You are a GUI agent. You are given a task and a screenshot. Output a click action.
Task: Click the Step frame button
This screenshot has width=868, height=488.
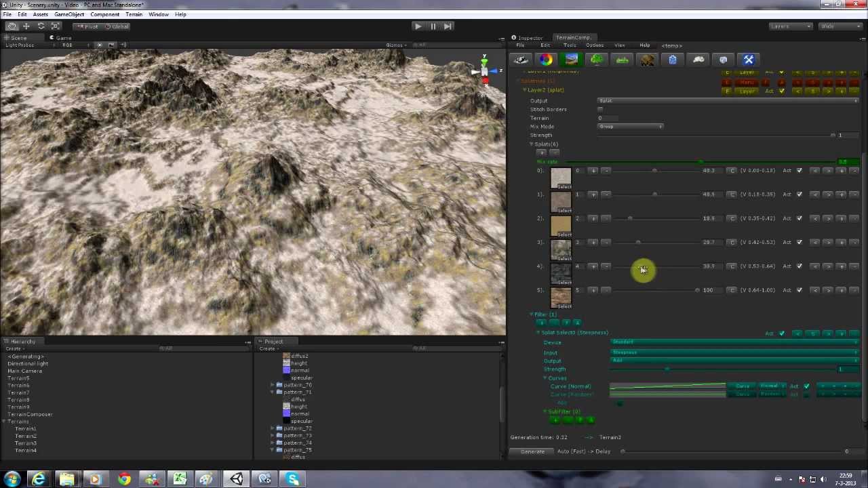click(x=448, y=26)
